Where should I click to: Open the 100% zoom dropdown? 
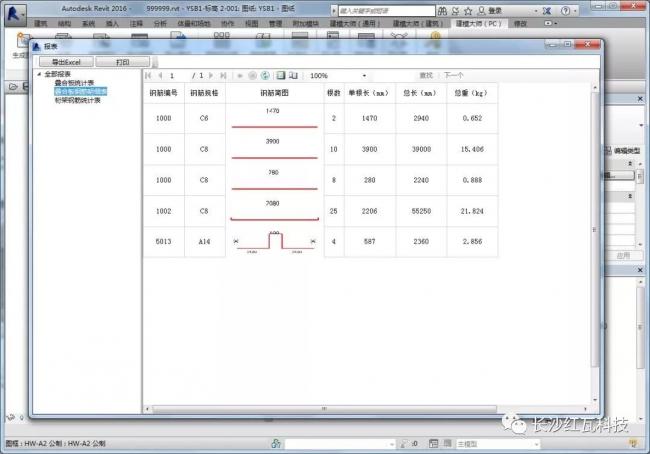click(363, 75)
